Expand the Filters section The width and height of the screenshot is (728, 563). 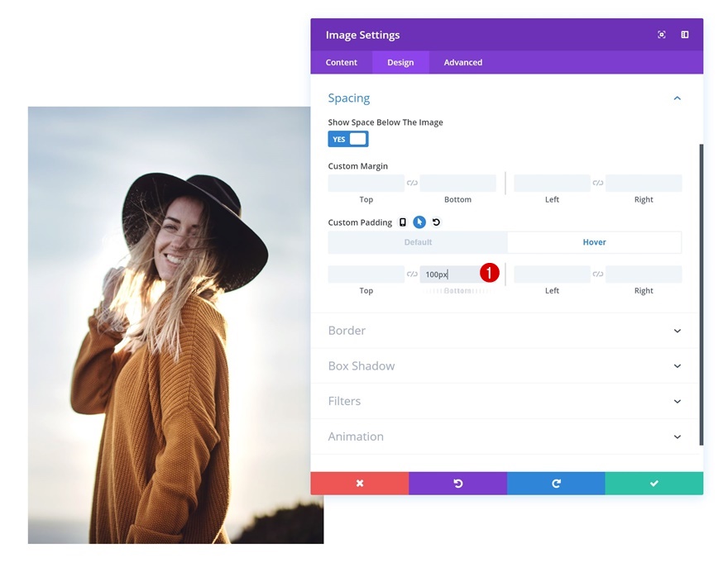click(505, 401)
